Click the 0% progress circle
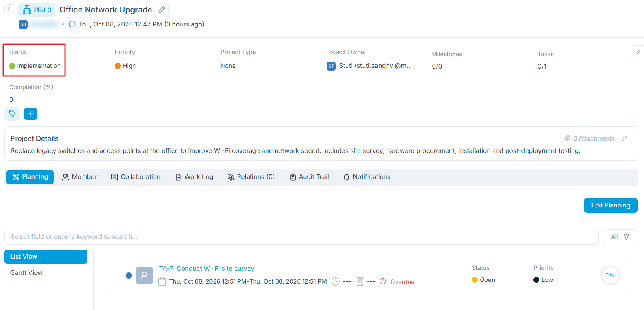Screen dimensions: 644x310 (610, 275)
